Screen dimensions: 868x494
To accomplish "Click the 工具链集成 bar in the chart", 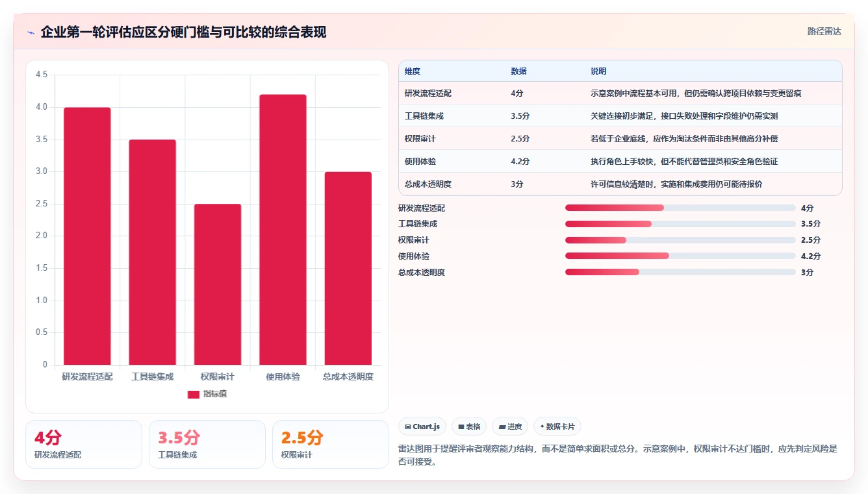I will click(x=152, y=253).
